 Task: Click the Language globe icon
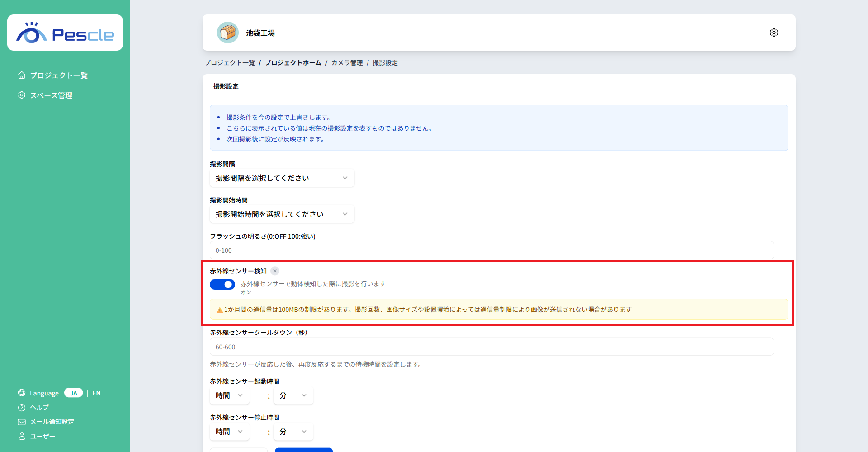[x=21, y=393]
